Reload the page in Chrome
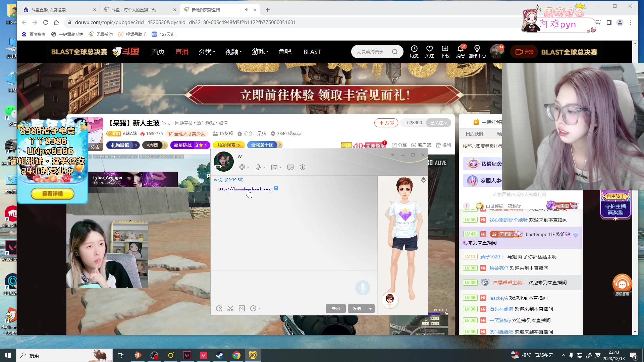Viewport: 644px width, 362px height. click(46, 22)
